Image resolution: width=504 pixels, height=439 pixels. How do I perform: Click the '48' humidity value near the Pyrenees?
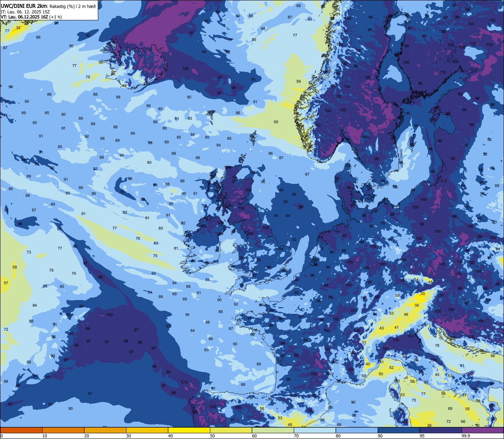tap(290, 425)
